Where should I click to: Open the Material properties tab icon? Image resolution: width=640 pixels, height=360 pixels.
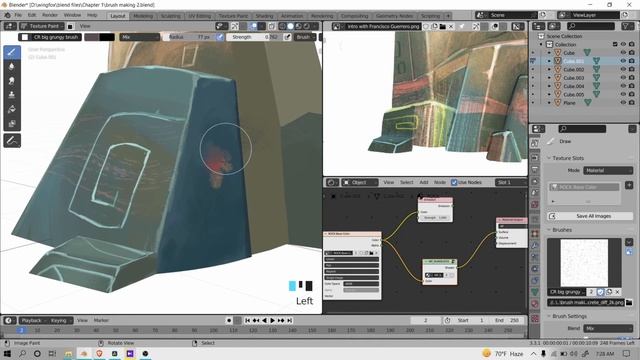coord(535,304)
